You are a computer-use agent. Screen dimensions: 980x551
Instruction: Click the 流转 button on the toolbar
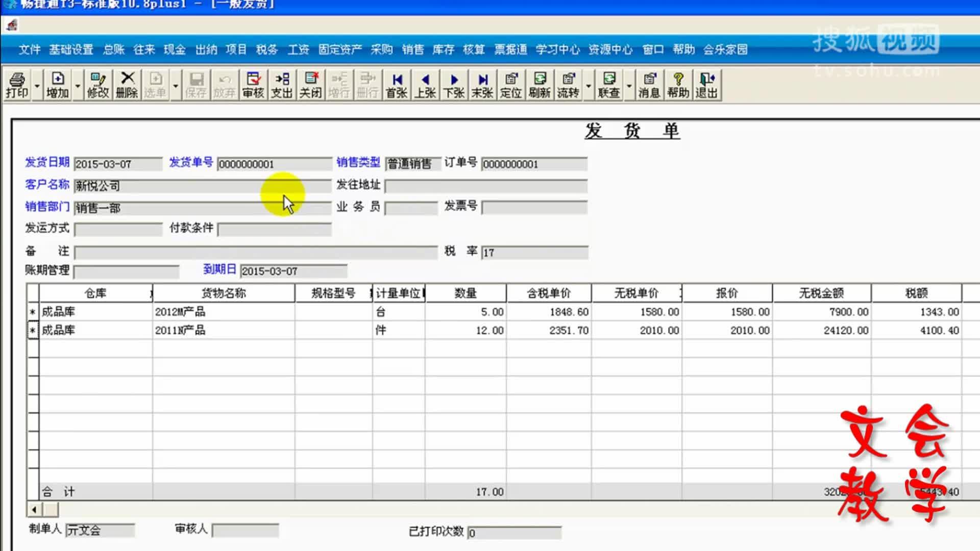point(568,85)
